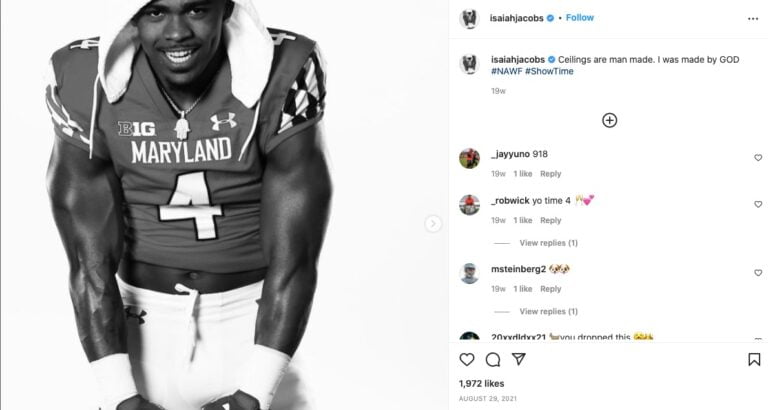Open the comment bubble icon

click(x=493, y=360)
